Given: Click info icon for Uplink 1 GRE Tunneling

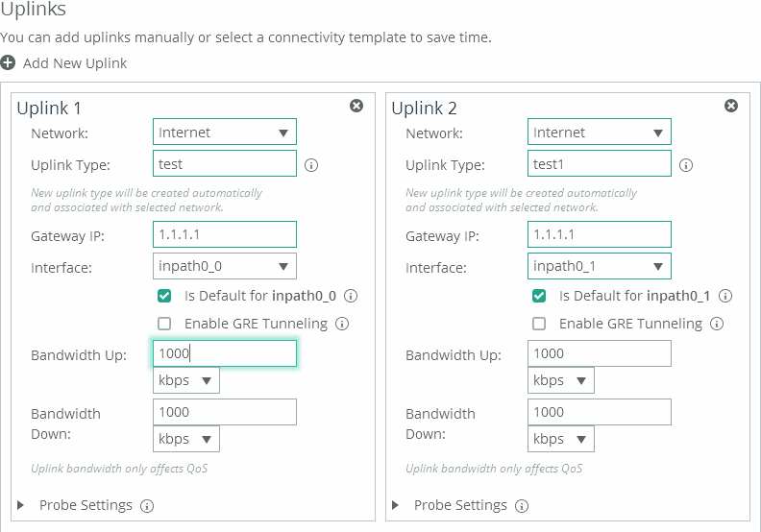Looking at the screenshot, I should 342,324.
